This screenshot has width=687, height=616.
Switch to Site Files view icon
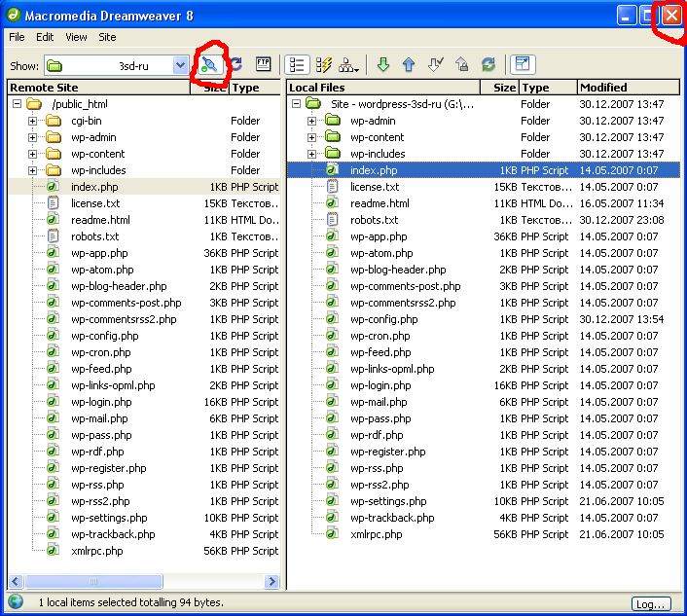297,65
